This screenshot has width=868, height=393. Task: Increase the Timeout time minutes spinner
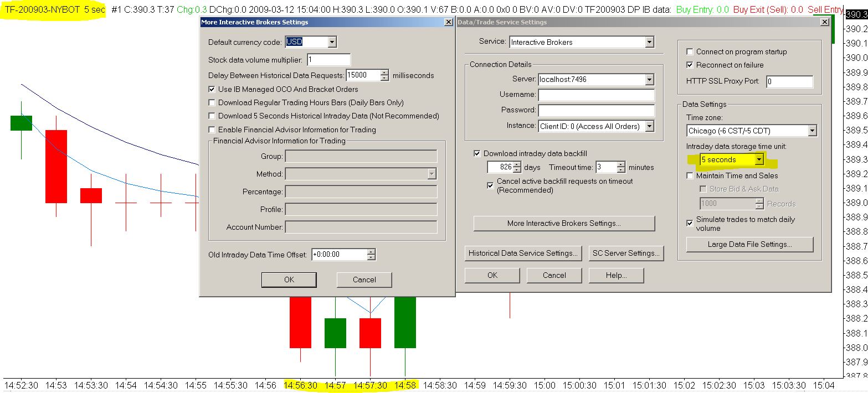(621, 164)
